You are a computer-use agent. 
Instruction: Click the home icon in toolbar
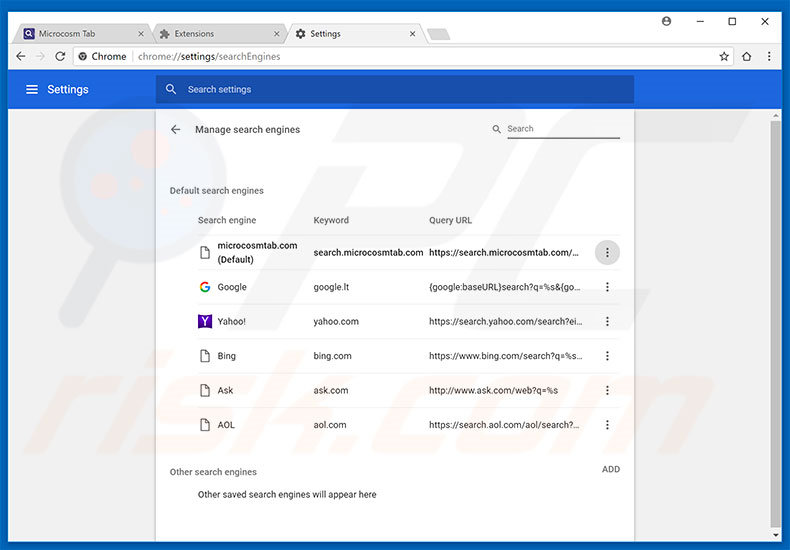click(747, 56)
